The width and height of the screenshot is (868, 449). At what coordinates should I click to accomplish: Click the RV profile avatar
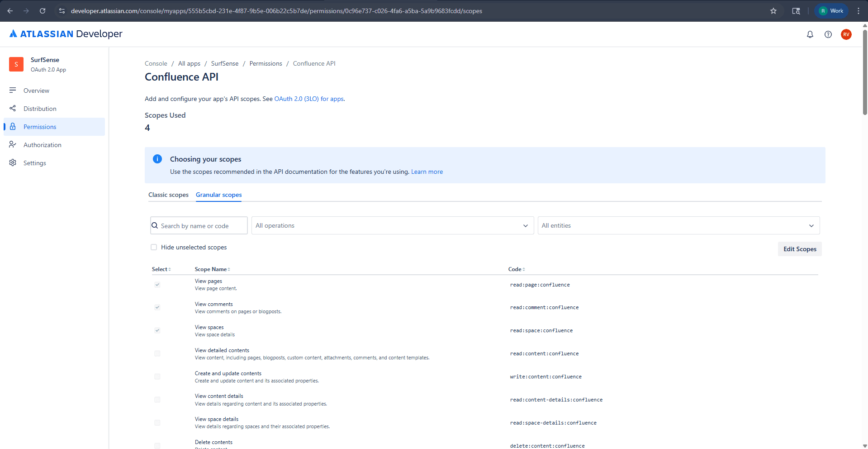click(x=846, y=34)
